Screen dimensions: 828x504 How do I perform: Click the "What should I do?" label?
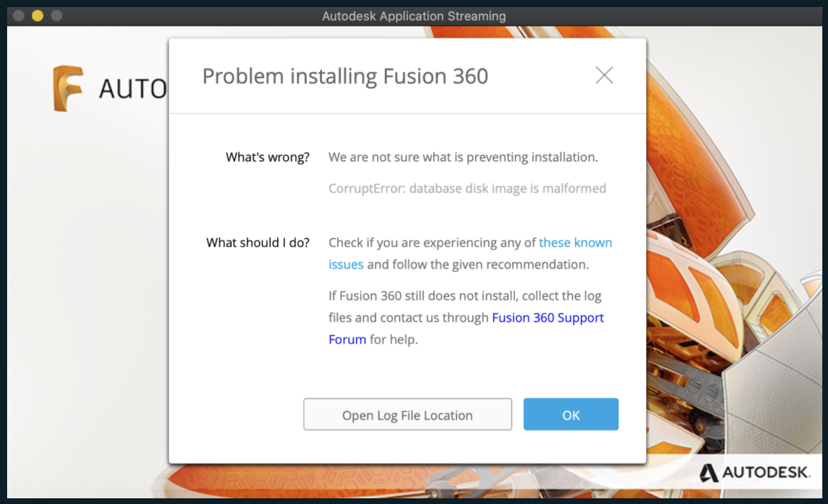click(x=258, y=243)
